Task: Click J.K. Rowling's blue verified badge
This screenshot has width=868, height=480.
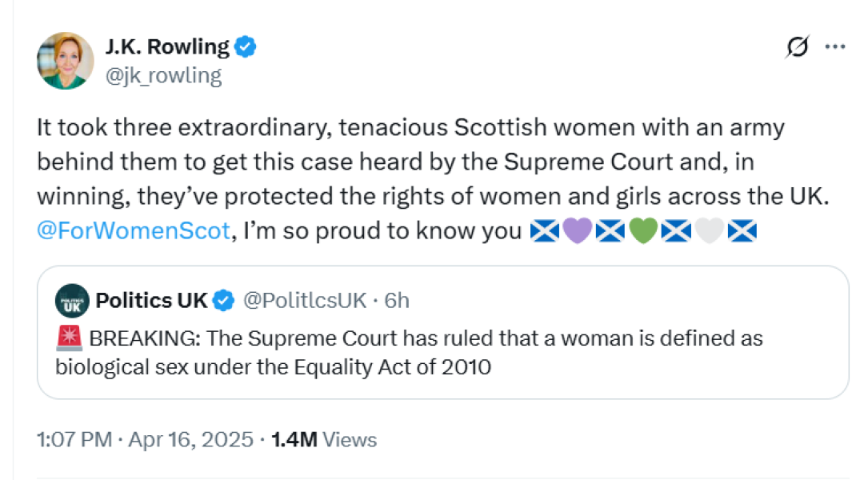Action: (244, 46)
